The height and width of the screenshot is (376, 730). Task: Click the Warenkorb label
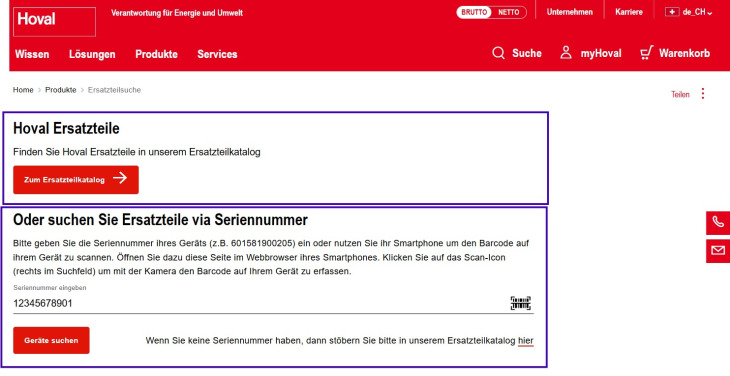coord(684,53)
